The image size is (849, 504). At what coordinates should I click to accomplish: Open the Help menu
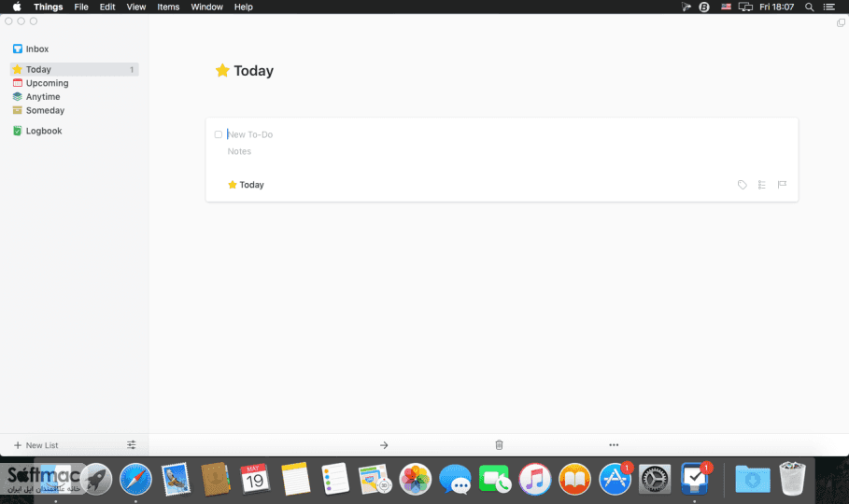pos(244,7)
